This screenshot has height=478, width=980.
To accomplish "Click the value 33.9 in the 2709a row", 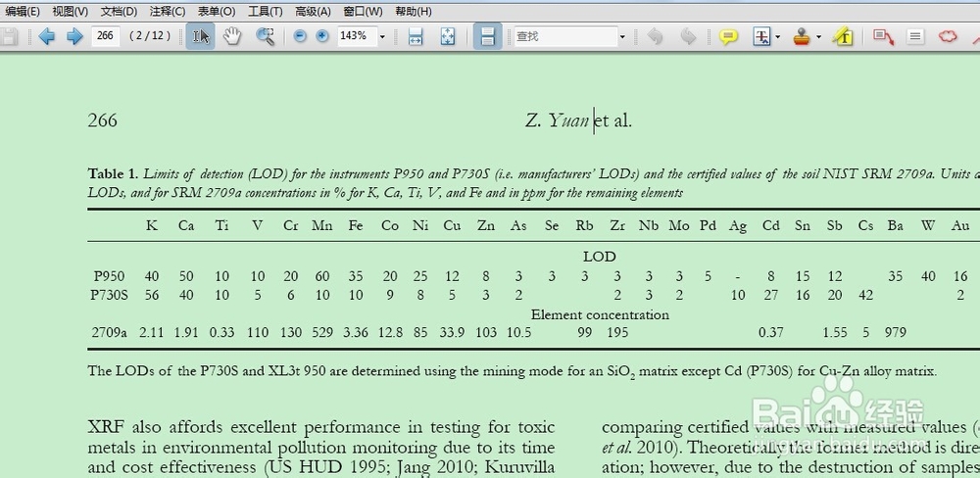I will pos(452,332).
